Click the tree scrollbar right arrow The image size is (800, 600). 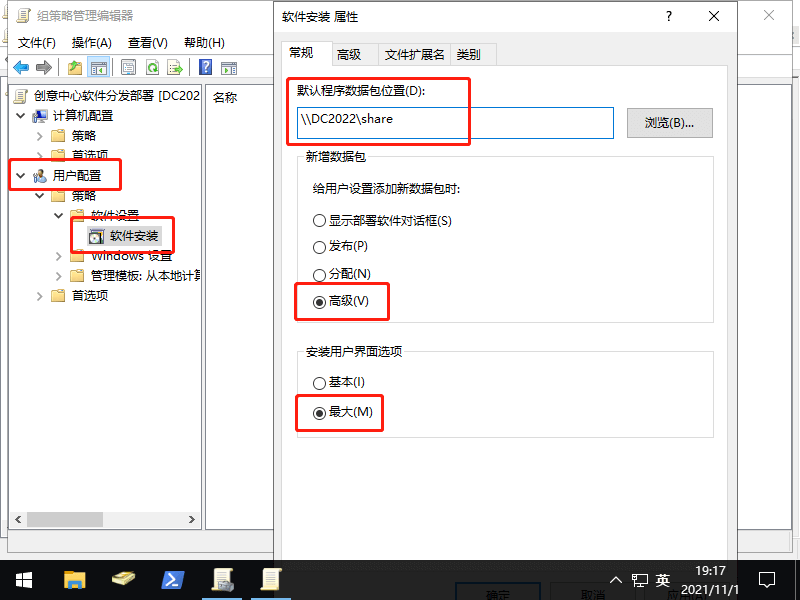[192, 519]
